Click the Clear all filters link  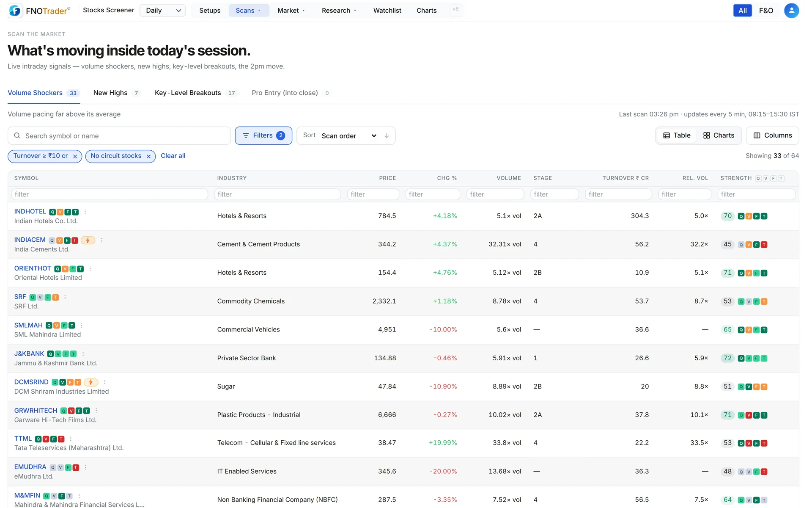(x=173, y=156)
